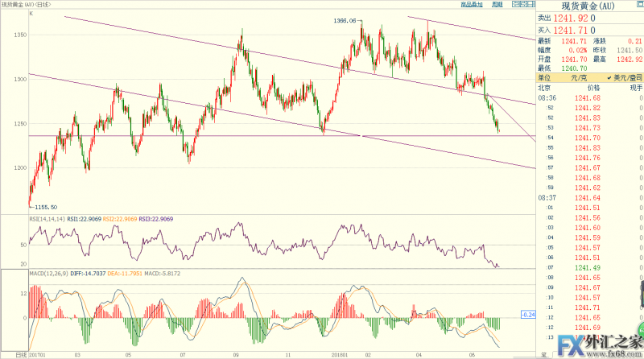Click the -0.24 MACD value marker
This screenshot has height=359, width=644.
[x=528, y=314]
